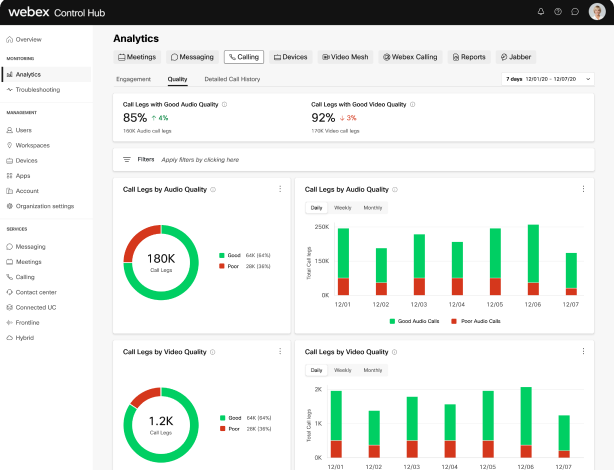Switch to the Messaging analytics tab
The image size is (614, 470).
[x=192, y=57]
